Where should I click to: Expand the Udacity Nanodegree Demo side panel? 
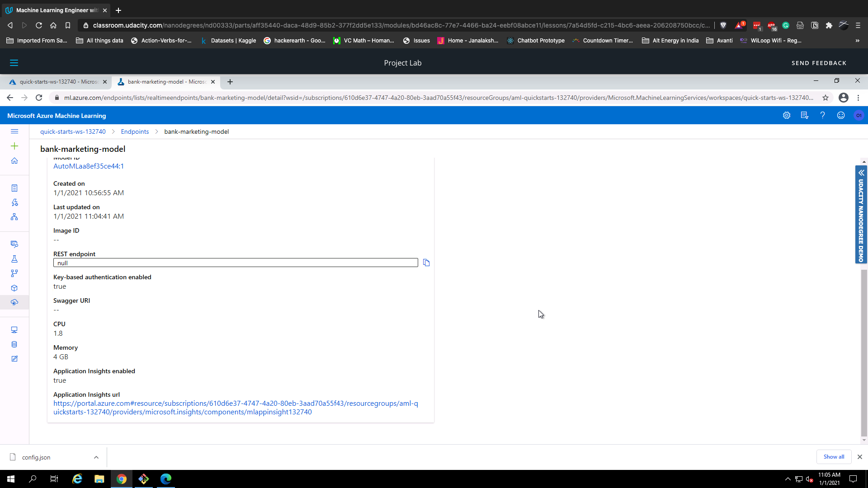tap(861, 173)
